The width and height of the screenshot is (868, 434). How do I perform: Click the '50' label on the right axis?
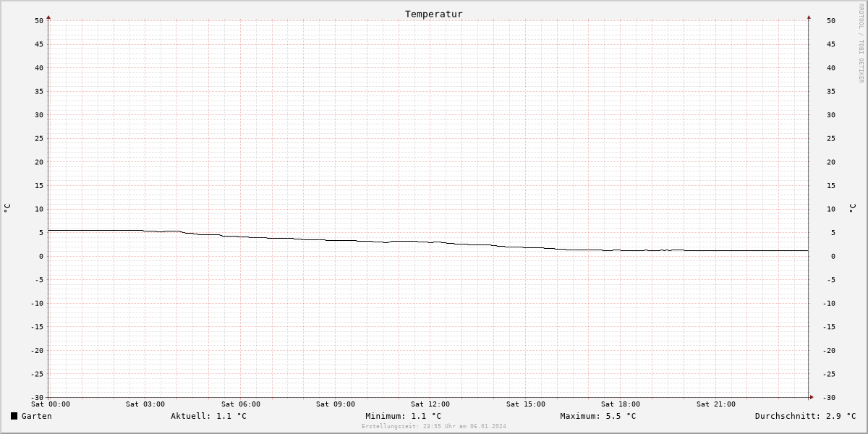click(830, 20)
